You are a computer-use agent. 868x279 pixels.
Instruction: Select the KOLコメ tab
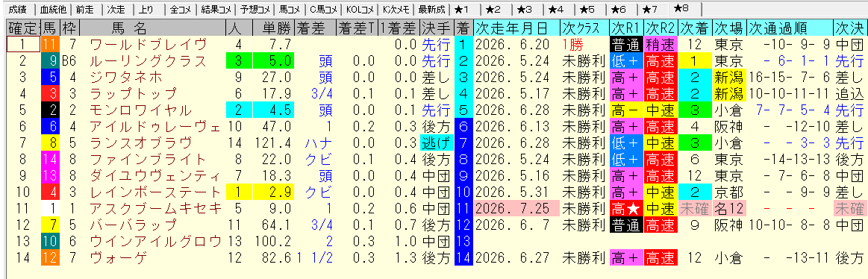coord(360,9)
